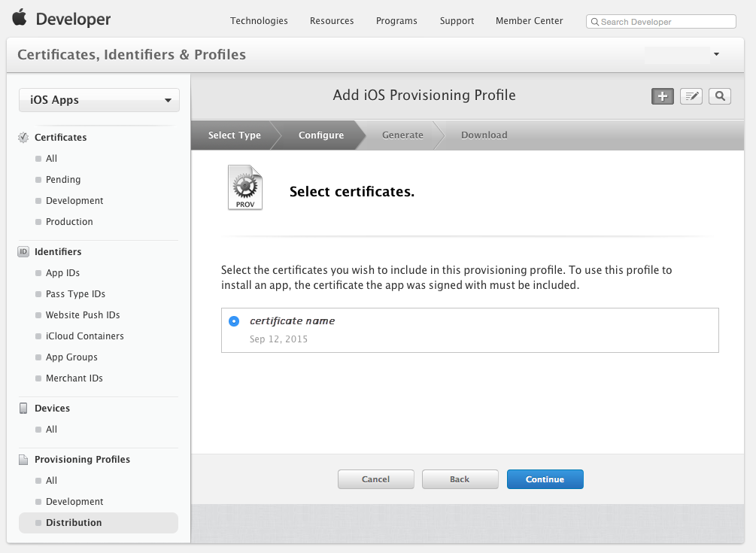Click the Provisioning Profiles folder icon

pos(22,459)
